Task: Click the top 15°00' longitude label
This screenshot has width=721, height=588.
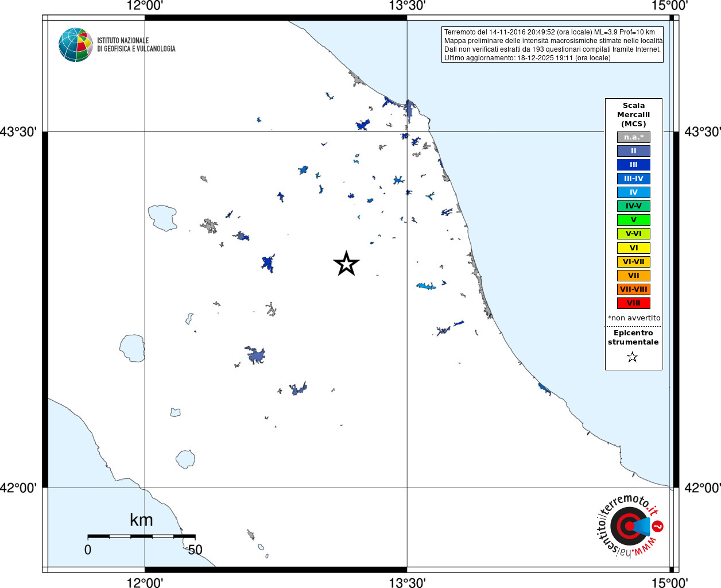Action: coord(670,6)
